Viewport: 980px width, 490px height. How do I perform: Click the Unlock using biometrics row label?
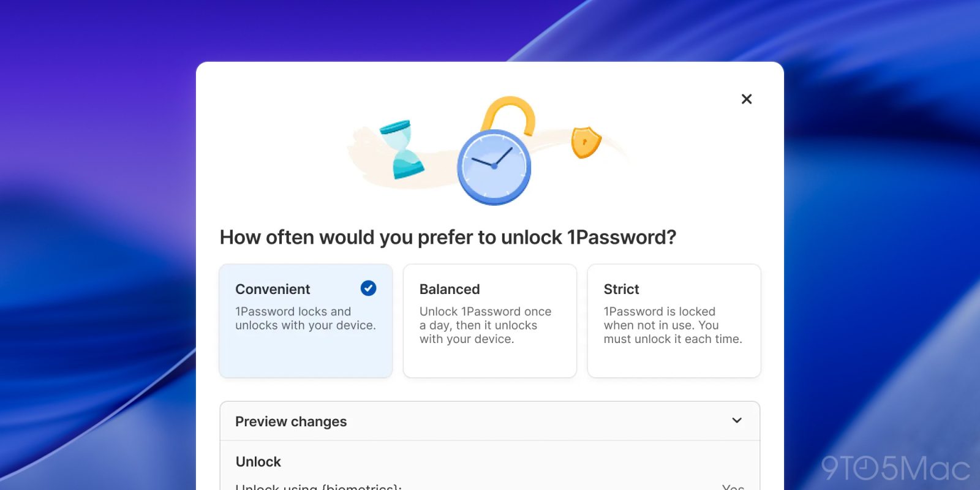[x=318, y=486]
